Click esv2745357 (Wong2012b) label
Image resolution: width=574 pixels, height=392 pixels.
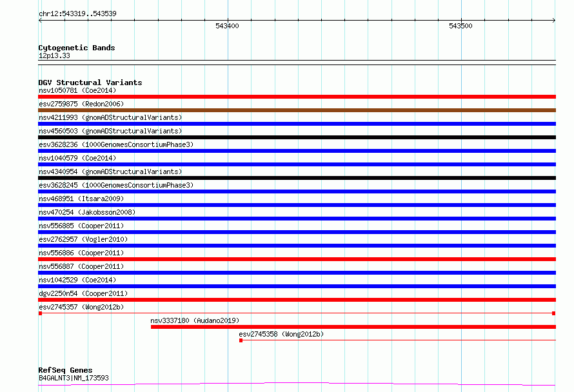coord(81,307)
